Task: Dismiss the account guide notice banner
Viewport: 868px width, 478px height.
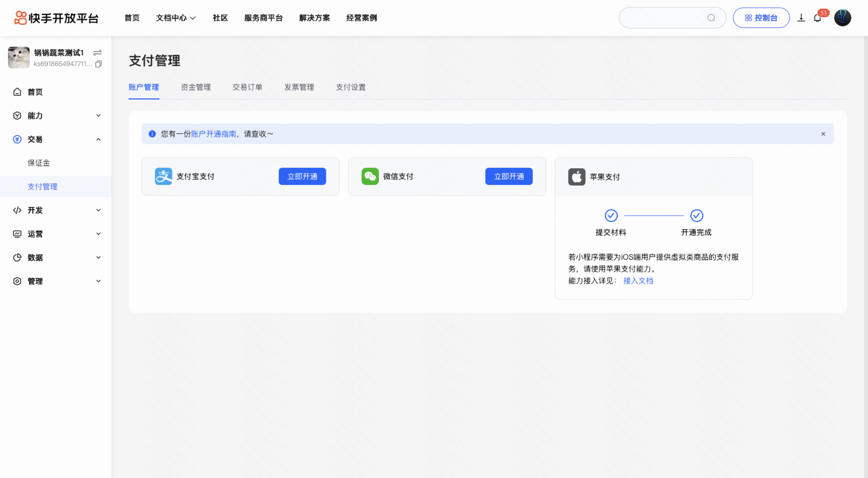Action: pyautogui.click(x=823, y=134)
